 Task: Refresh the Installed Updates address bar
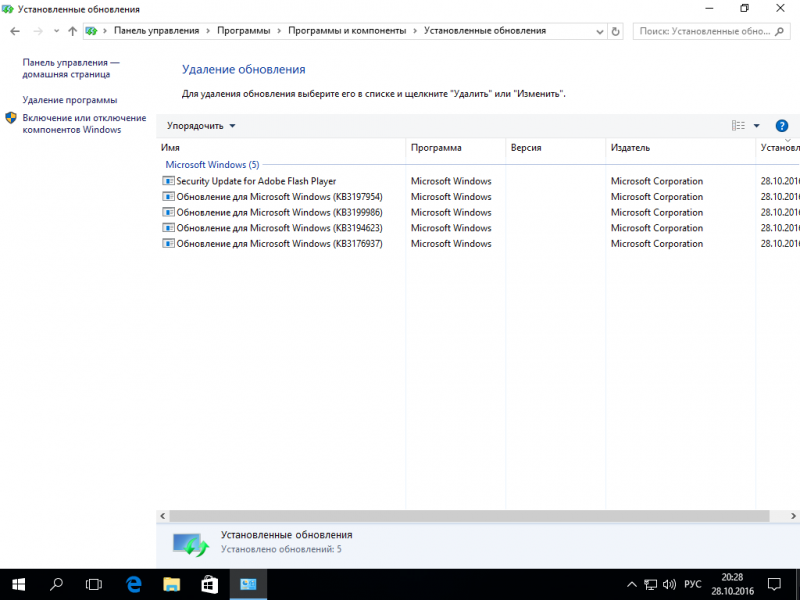615,31
